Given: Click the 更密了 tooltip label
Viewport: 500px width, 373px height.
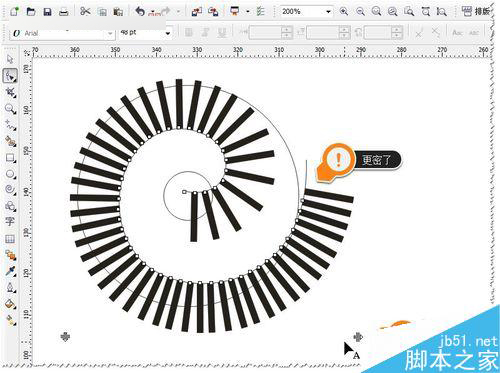Looking at the screenshot, I should click(376, 160).
